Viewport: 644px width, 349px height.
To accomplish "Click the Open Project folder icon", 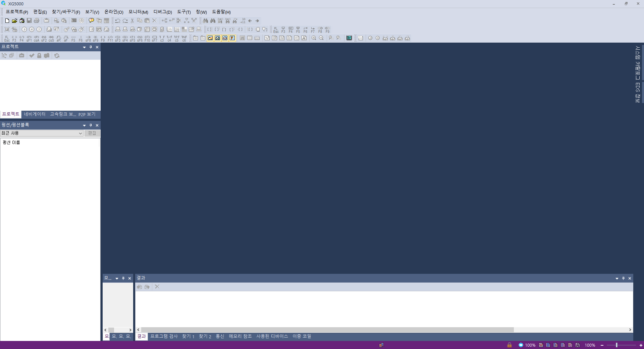I will pyautogui.click(x=14, y=21).
